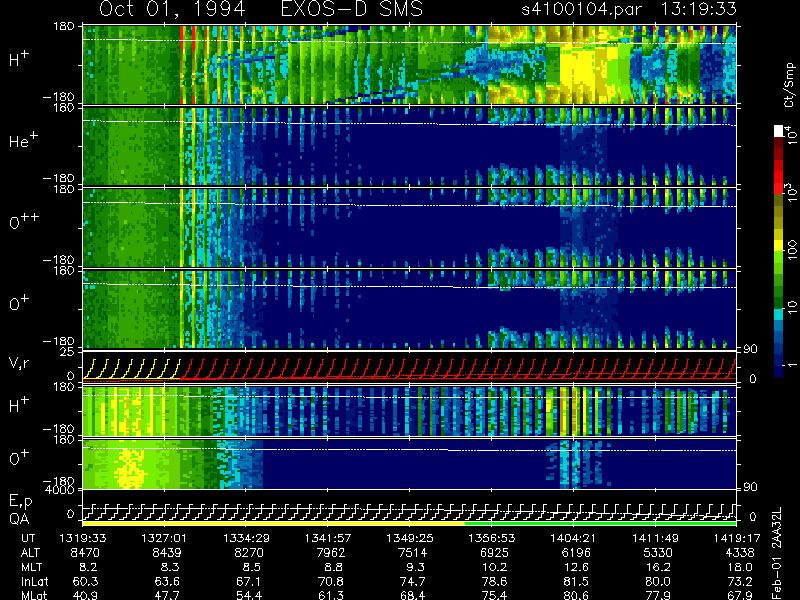800x600 pixels.
Task: Click the InLat value '67.1'
Action: coord(249,581)
